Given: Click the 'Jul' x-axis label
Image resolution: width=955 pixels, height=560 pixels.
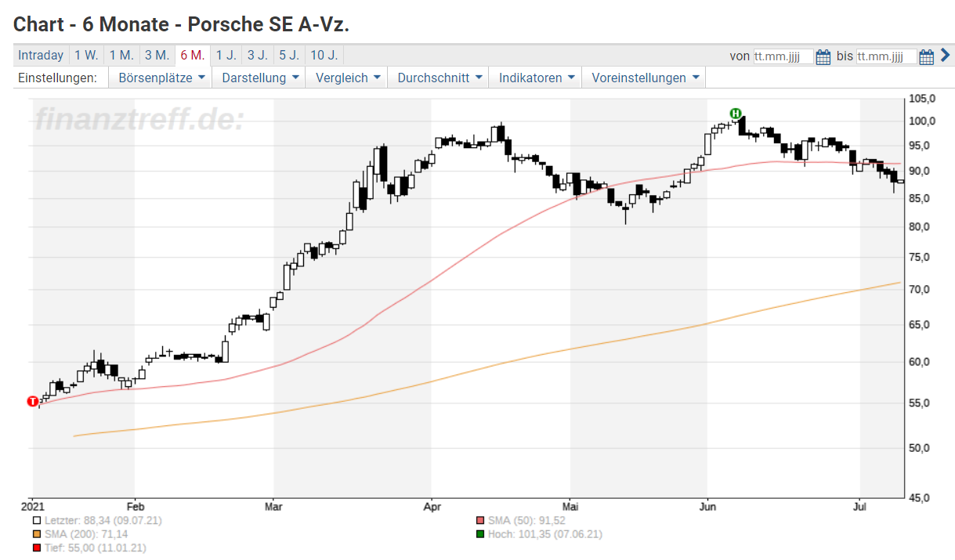Looking at the screenshot, I should (x=860, y=506).
